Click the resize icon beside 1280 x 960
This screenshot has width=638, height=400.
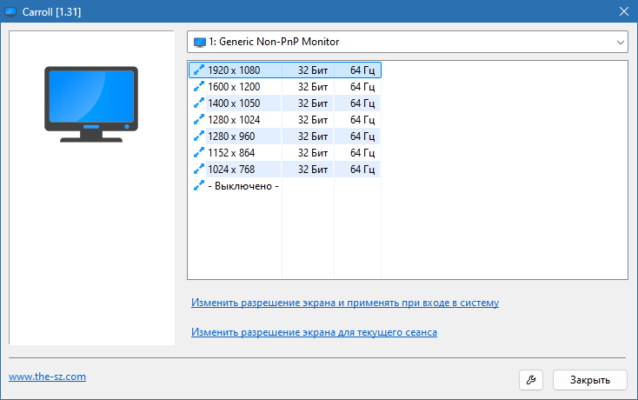[x=199, y=136]
